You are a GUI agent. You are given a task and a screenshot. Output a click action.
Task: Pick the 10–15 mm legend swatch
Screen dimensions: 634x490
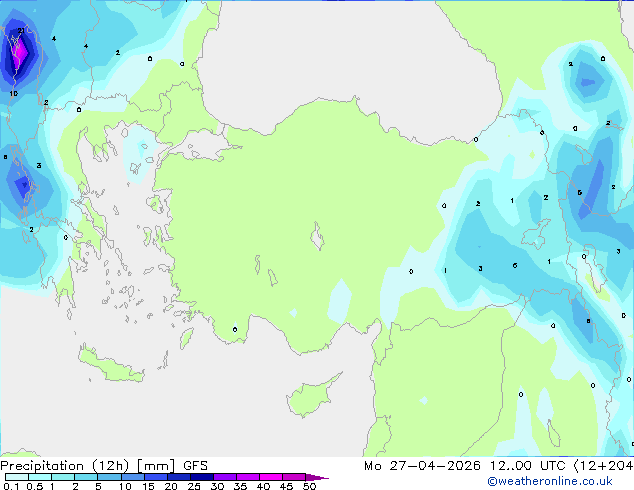point(132,477)
